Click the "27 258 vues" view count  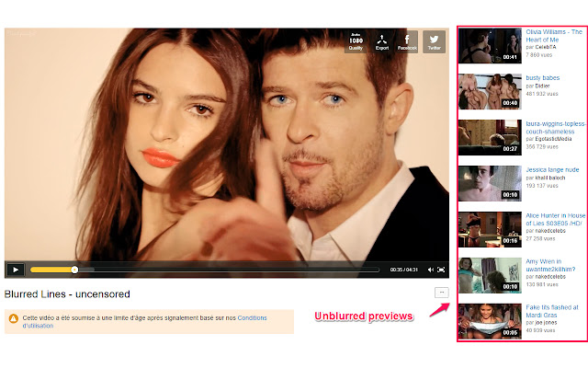(x=540, y=239)
